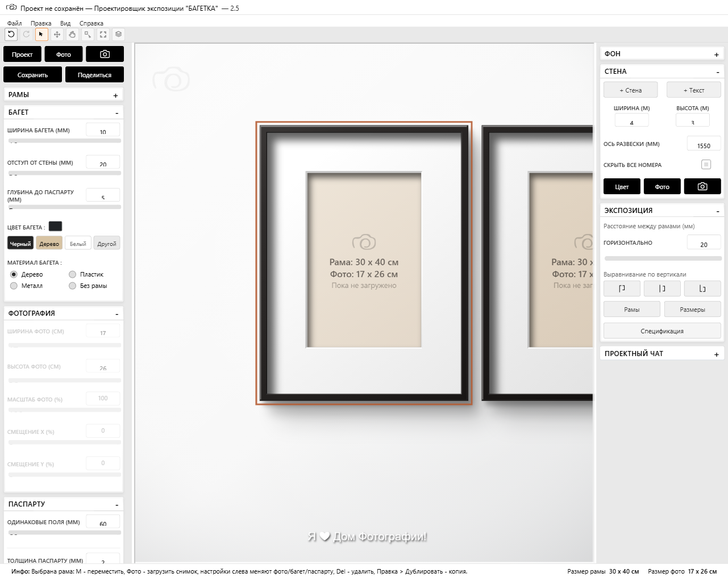The image size is (728, 577).
Task: Align frames by bottom edge
Action: click(x=702, y=288)
